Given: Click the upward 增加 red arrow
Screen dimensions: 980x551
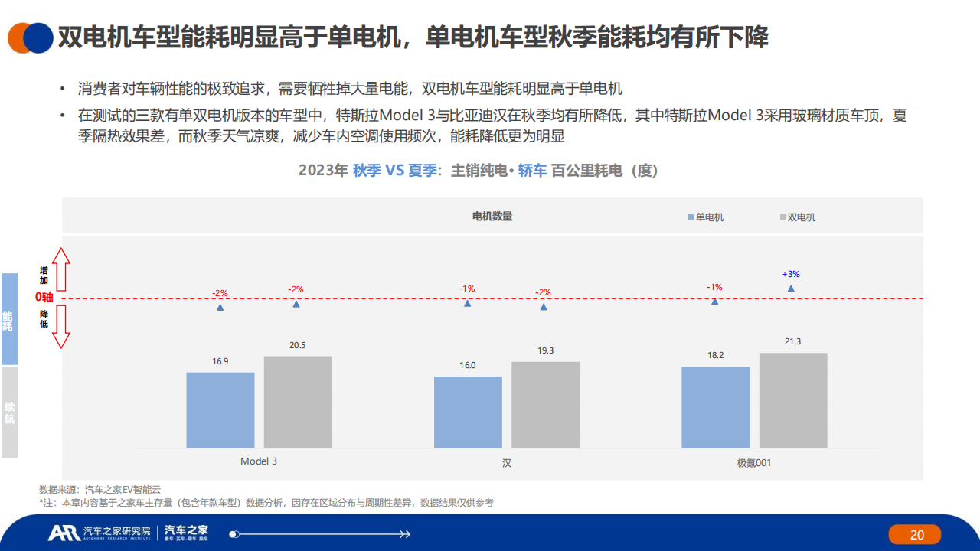Looking at the screenshot, I should (x=62, y=269).
